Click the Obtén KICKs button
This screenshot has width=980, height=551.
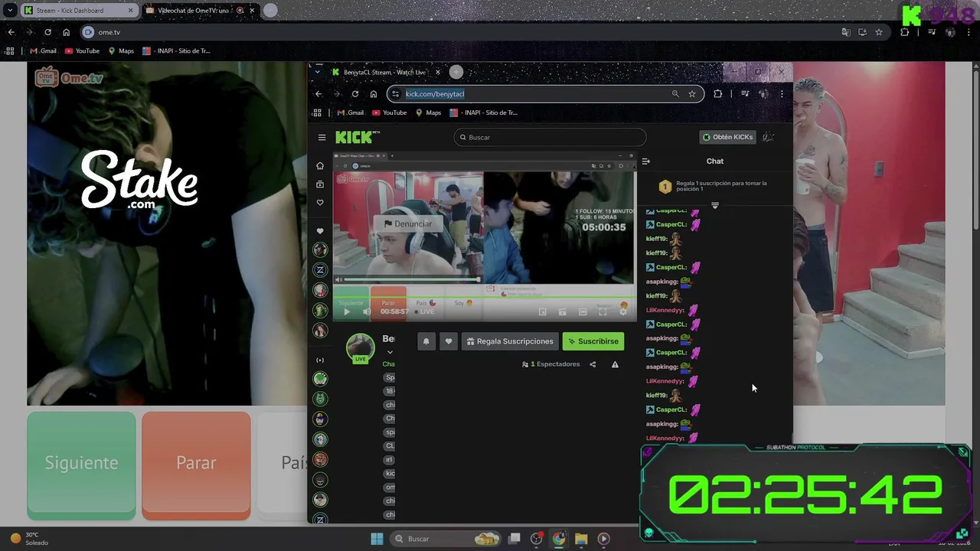point(728,137)
